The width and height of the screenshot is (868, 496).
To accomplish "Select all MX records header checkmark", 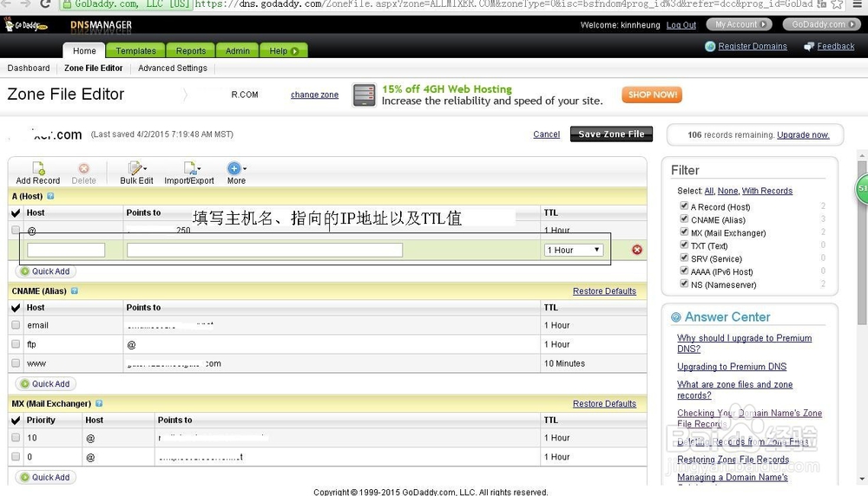I will pos(16,421).
